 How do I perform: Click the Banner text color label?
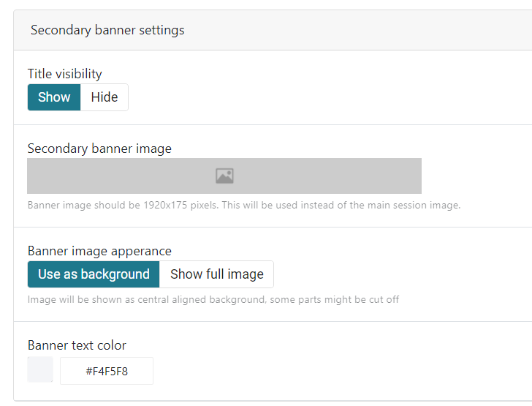pyautogui.click(x=77, y=345)
